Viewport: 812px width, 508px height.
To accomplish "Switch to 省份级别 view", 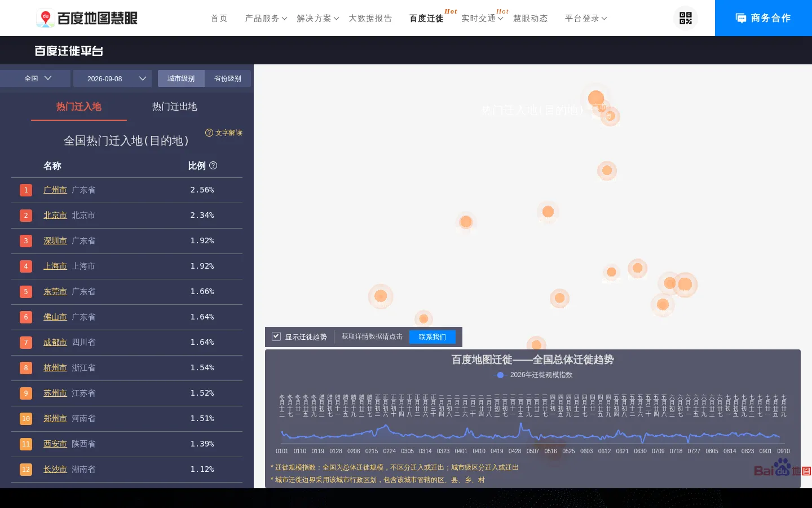I will coord(228,78).
